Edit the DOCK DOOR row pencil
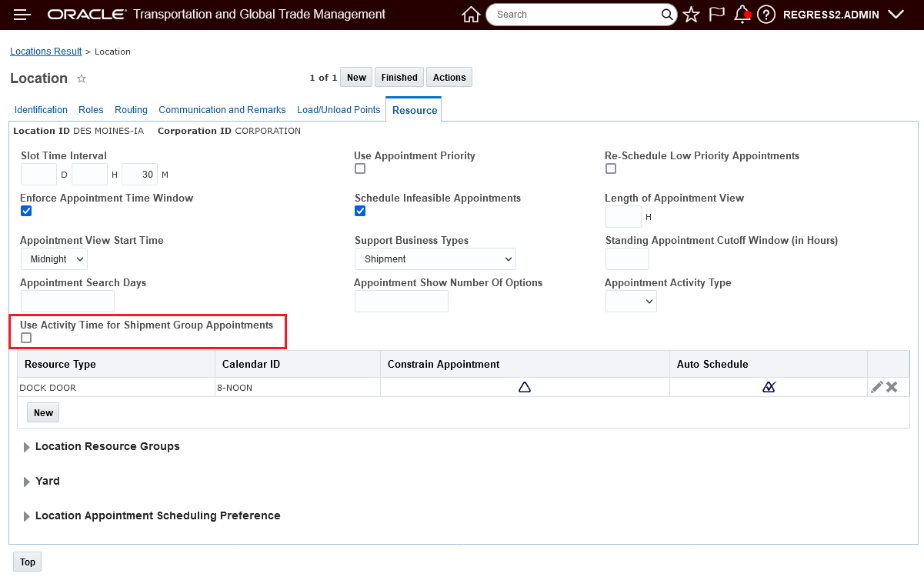This screenshot has width=924, height=577. pyautogui.click(x=876, y=387)
